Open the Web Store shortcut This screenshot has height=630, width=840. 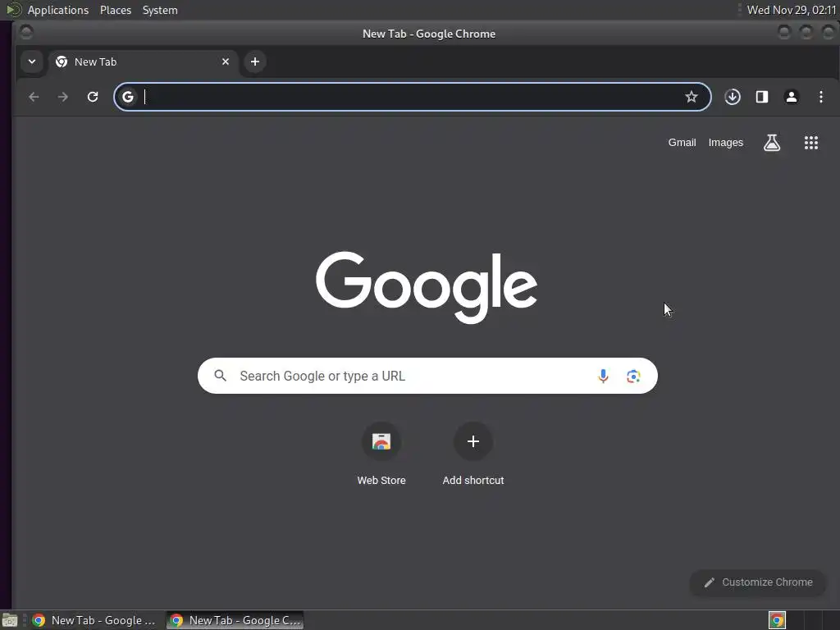click(381, 441)
